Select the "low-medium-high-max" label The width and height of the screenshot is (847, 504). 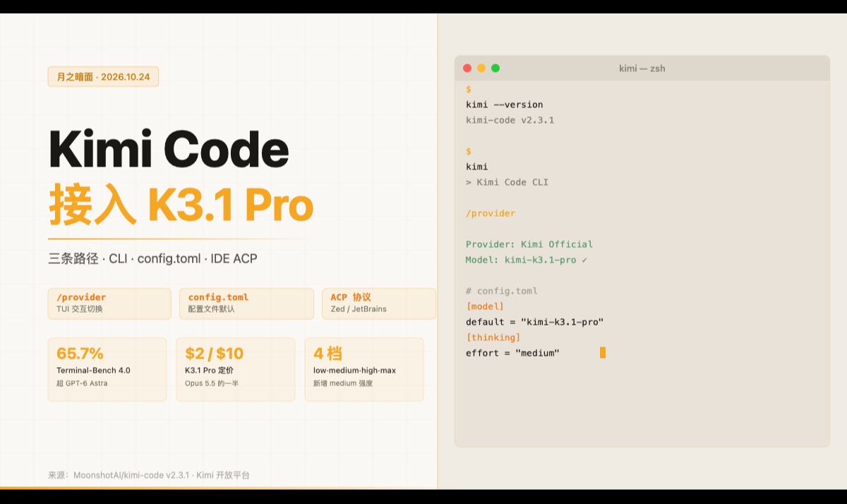(x=354, y=371)
